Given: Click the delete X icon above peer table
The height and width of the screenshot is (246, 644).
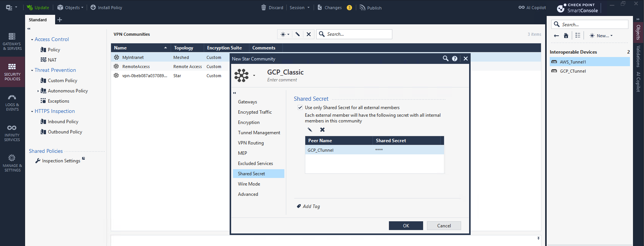Looking at the screenshot, I should pyautogui.click(x=322, y=130).
